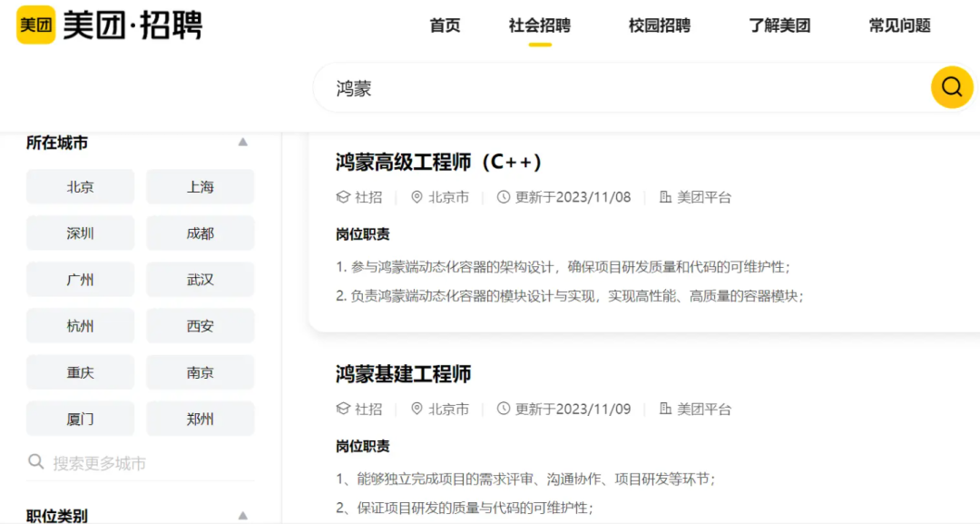Click the 搜索更多城市 city search field
Image resolution: width=980 pixels, height=524 pixels.
pos(140,463)
